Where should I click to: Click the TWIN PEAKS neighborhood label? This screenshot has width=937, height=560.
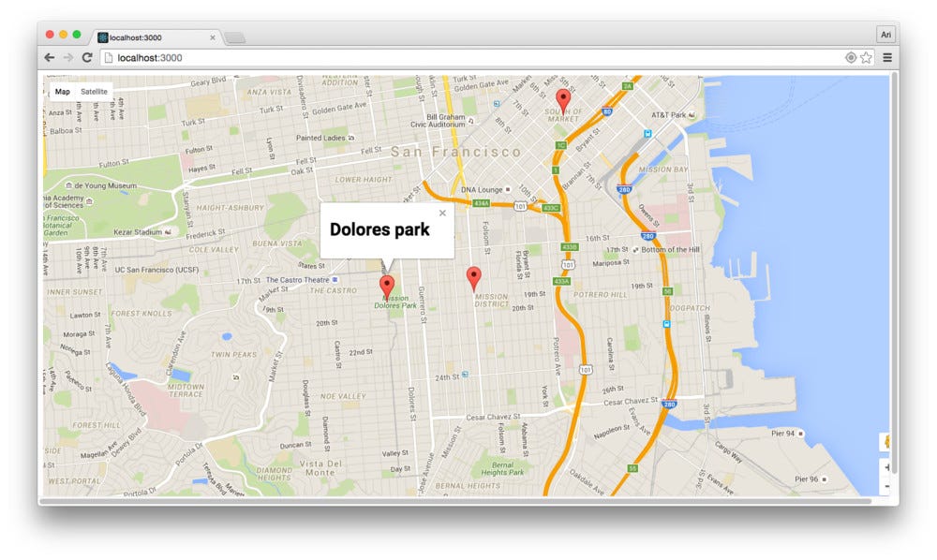tap(233, 354)
